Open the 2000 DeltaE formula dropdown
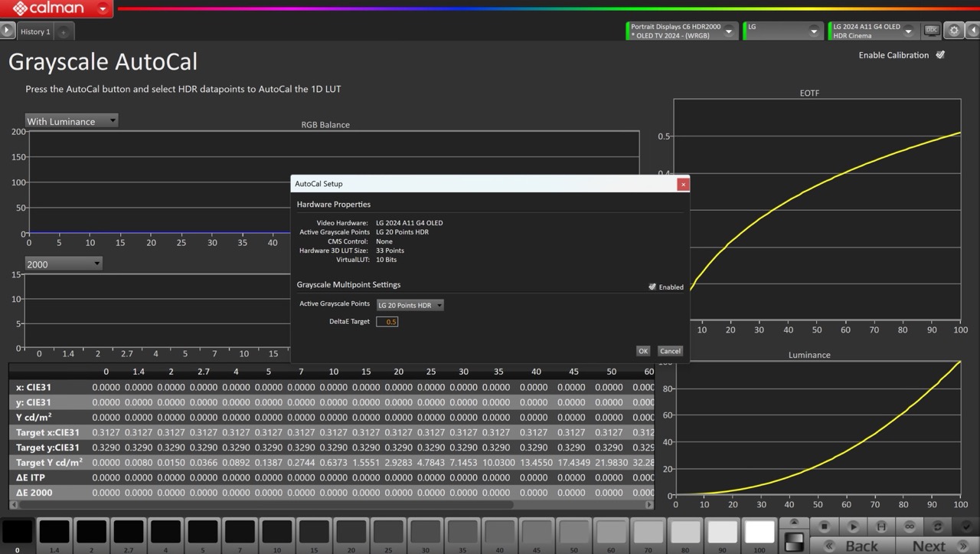 (64, 264)
